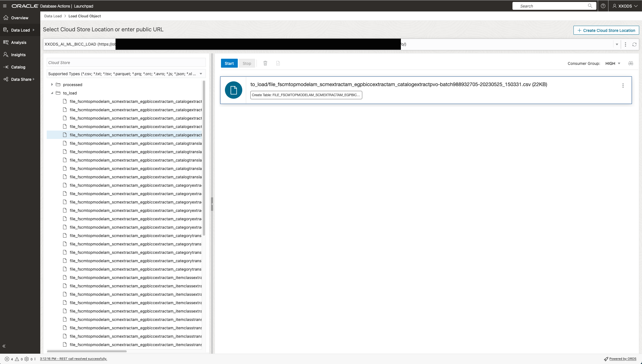Viewport: 642px width, 364px height.
Task: Select the Overview sidebar icon
Action: pyautogui.click(x=6, y=18)
